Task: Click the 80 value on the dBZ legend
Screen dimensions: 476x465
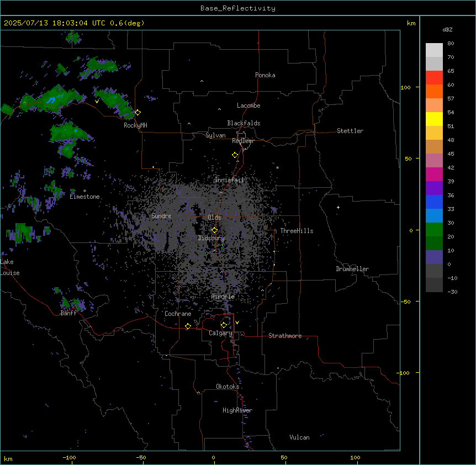Action: click(451, 44)
